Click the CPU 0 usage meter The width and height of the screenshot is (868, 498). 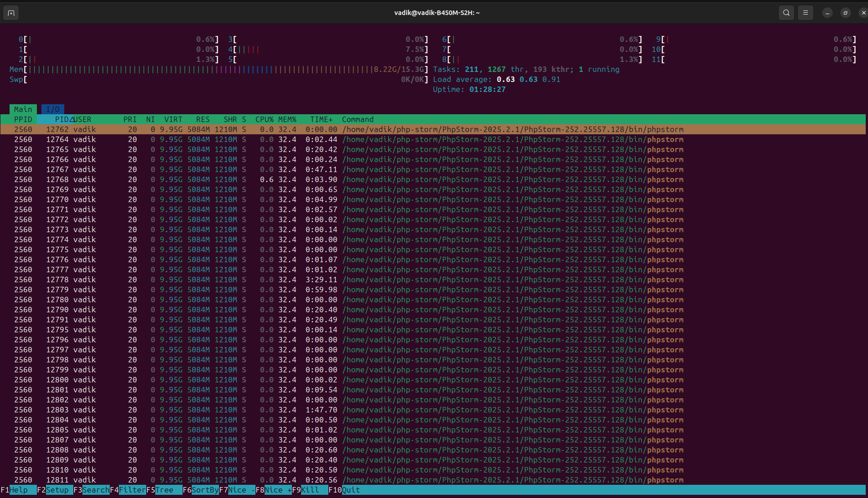(119, 39)
